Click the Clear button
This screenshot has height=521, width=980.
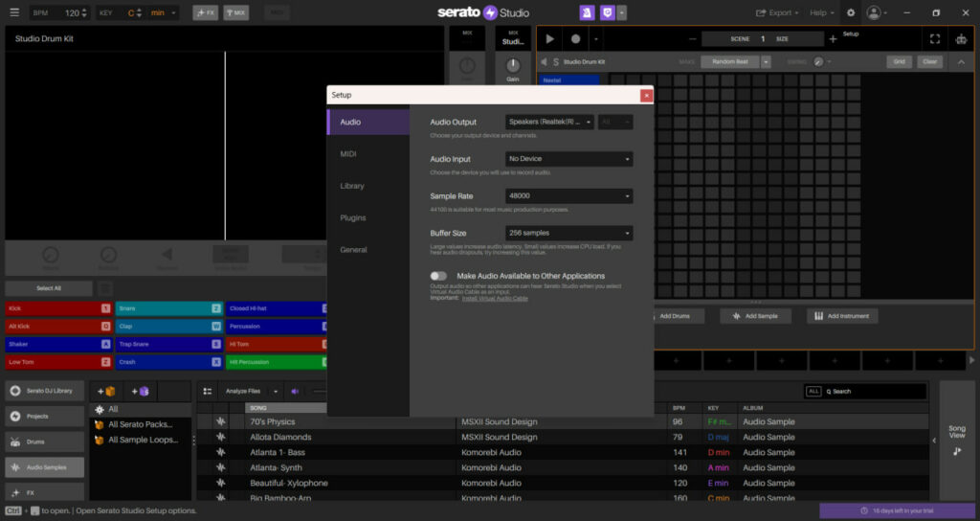tap(930, 62)
